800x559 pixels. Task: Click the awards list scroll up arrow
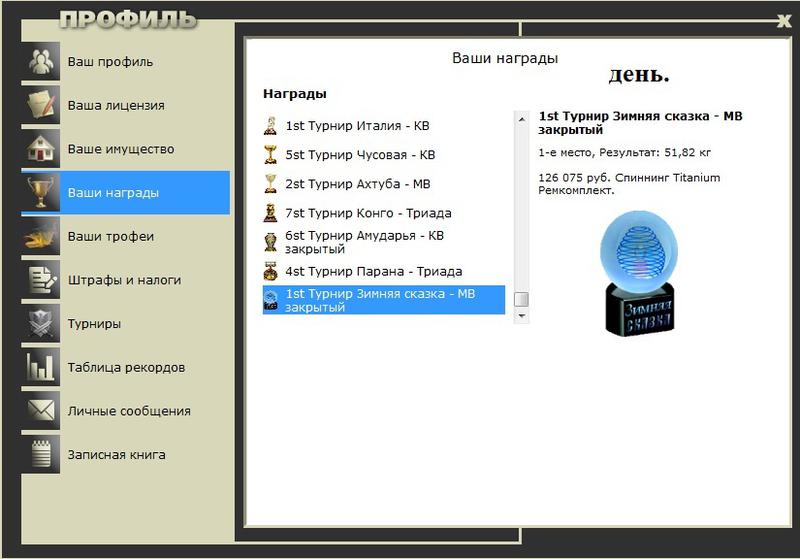(x=521, y=119)
